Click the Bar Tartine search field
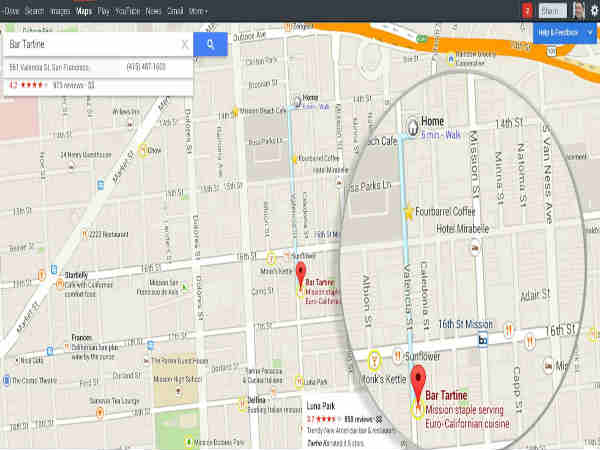The height and width of the screenshot is (450, 600). tap(92, 44)
